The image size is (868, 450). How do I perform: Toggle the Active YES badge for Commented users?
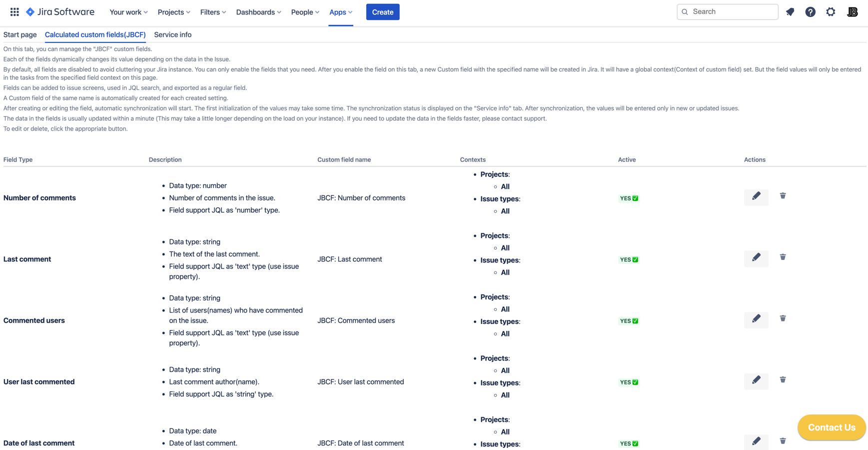click(629, 321)
